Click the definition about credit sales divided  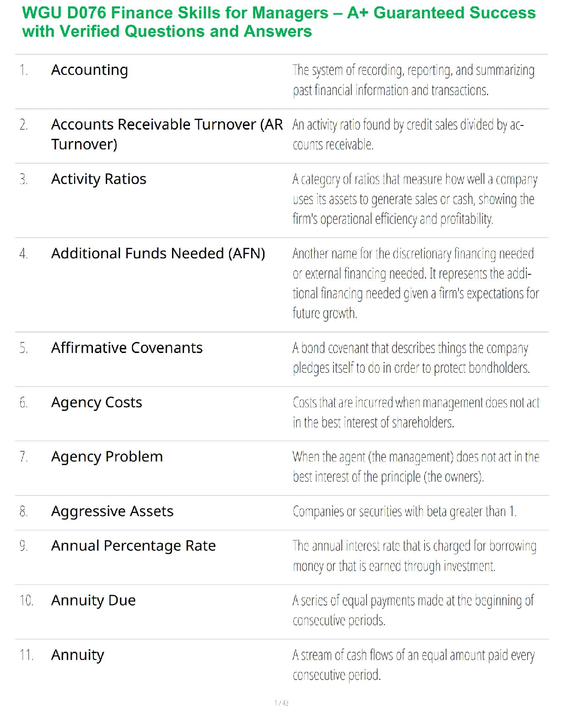(x=408, y=134)
